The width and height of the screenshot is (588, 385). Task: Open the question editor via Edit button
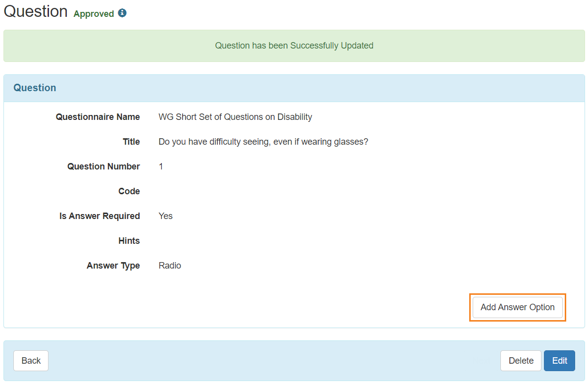point(559,361)
